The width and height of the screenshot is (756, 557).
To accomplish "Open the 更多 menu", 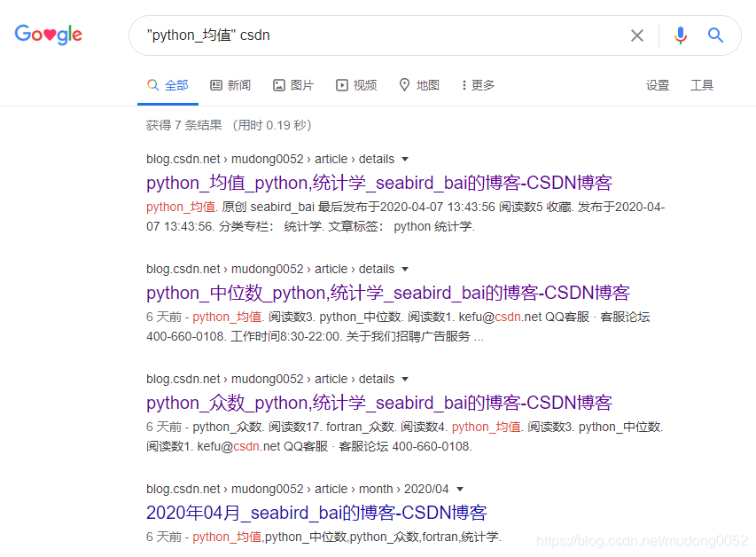I will point(479,85).
